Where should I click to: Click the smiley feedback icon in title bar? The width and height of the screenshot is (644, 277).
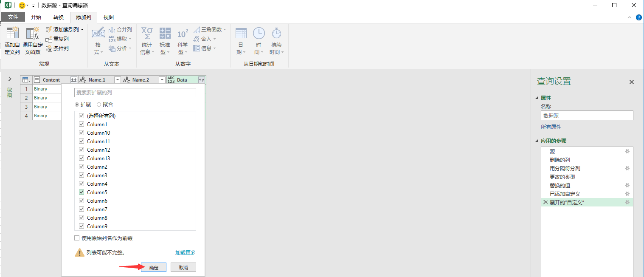(x=22, y=5)
